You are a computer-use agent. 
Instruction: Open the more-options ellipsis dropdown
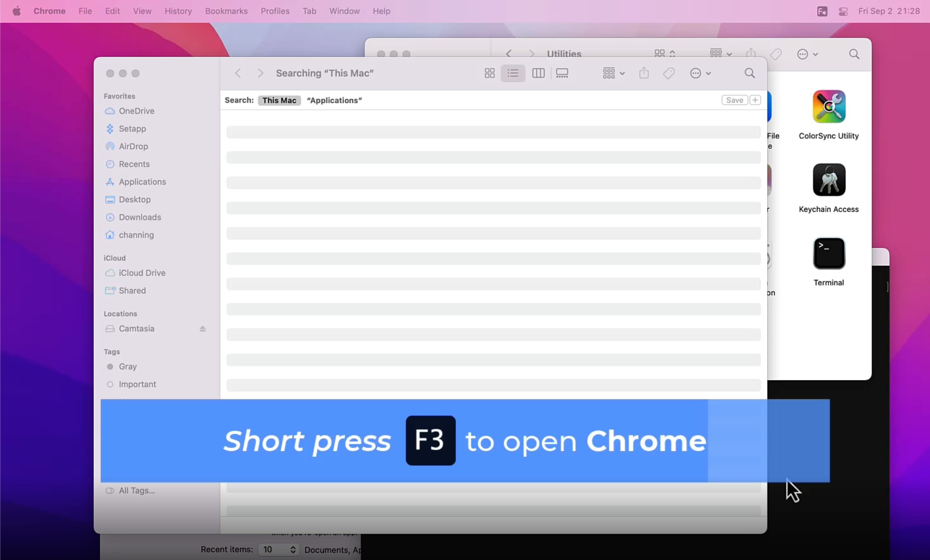tap(700, 73)
